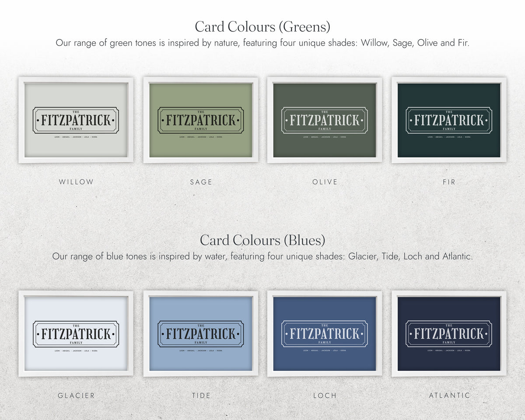Select the Atlantic navy framed card
Viewport: 525px width, 420px height.
click(x=449, y=334)
